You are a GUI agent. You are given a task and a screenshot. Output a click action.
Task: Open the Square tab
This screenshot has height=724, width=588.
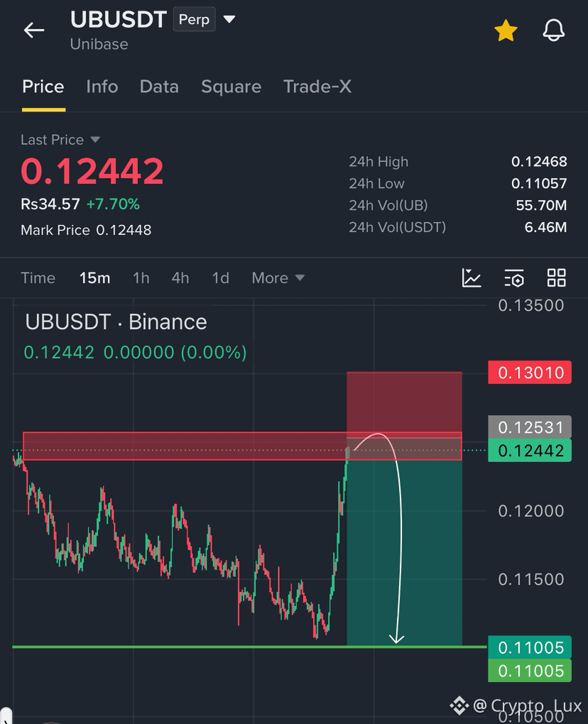coord(231,87)
